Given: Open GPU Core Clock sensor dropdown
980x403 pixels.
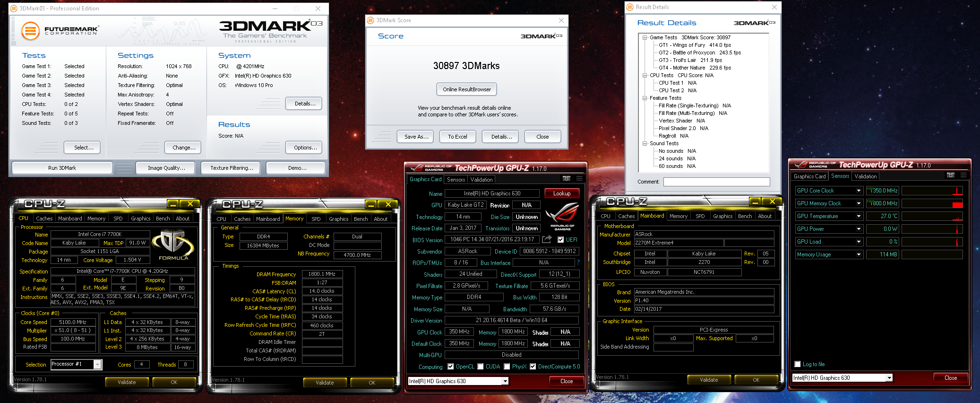Looking at the screenshot, I should 859,191.
